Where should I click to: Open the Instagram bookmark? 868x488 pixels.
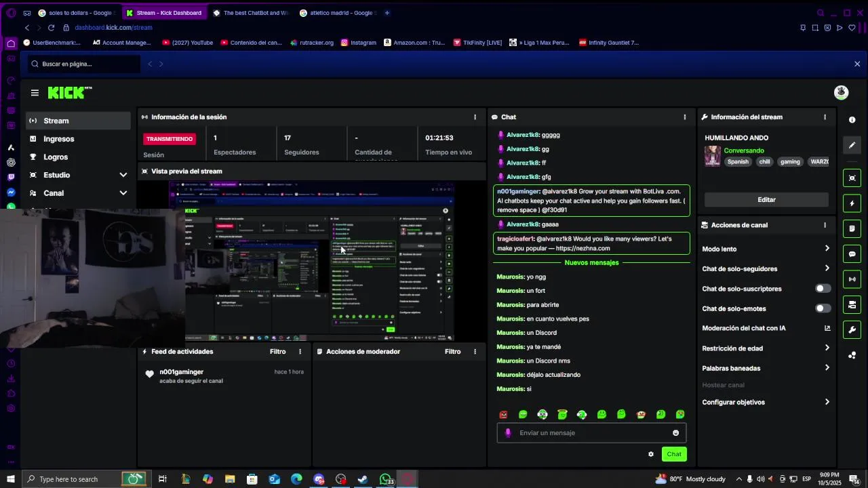click(x=358, y=43)
